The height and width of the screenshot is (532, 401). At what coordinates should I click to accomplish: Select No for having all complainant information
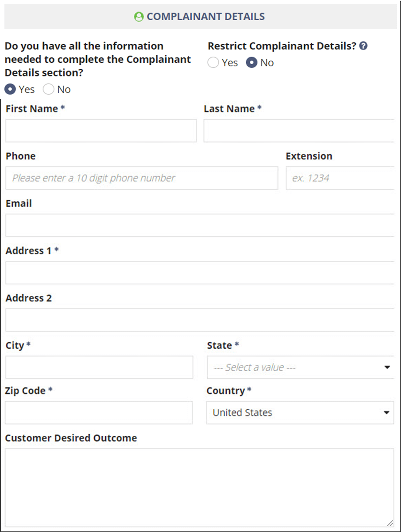(x=49, y=89)
